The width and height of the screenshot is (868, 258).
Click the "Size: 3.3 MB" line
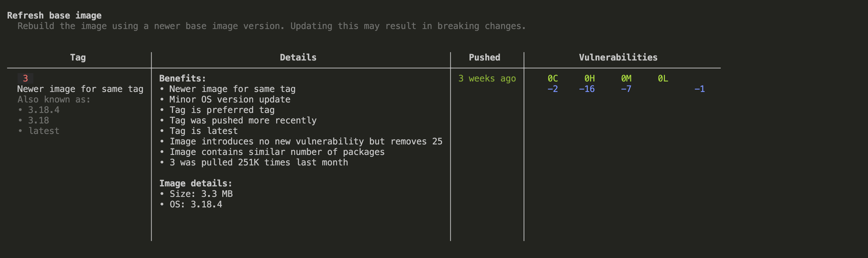click(201, 194)
